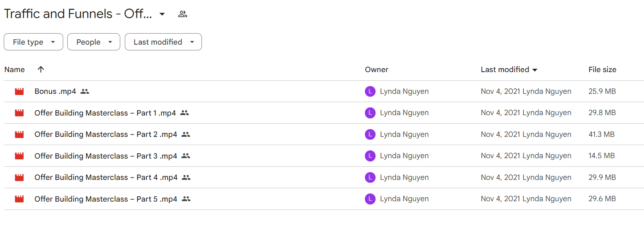Click the shared folder icon beside the folder title
The width and height of the screenshot is (644, 225).
tap(183, 14)
